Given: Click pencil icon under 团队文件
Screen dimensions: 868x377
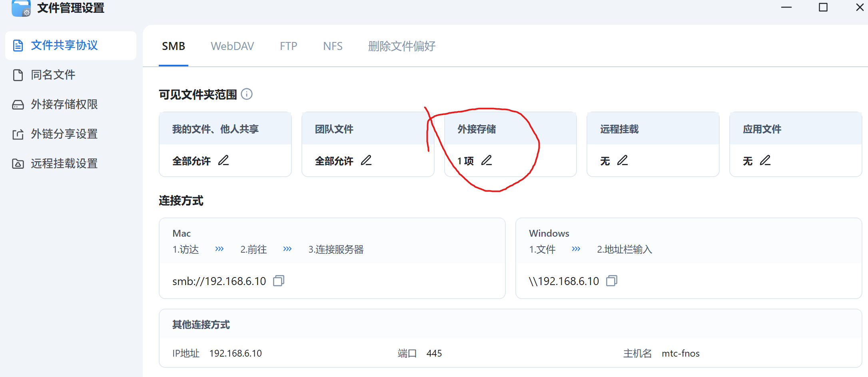Looking at the screenshot, I should (x=366, y=160).
